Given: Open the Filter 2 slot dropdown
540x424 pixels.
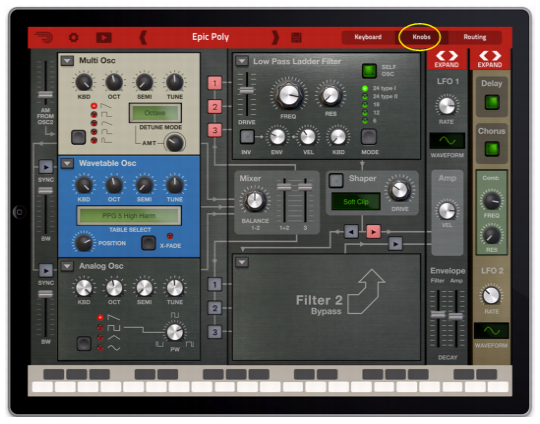Looking at the screenshot, I should (x=242, y=262).
